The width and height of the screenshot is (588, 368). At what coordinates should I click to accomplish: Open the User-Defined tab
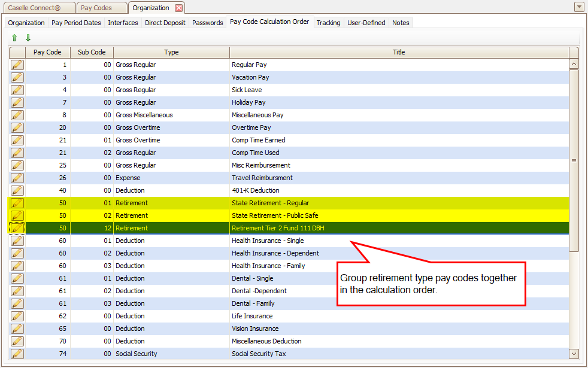pos(366,23)
